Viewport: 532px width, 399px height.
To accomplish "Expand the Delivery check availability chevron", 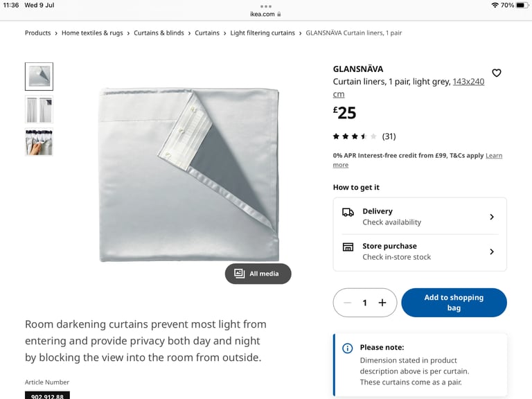I will [x=492, y=217].
